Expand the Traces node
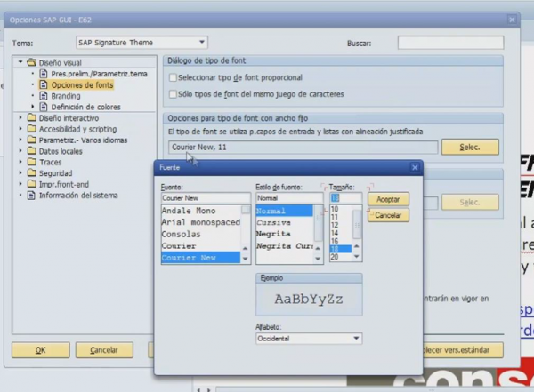Viewport: 534px width, 392px height. [20, 162]
